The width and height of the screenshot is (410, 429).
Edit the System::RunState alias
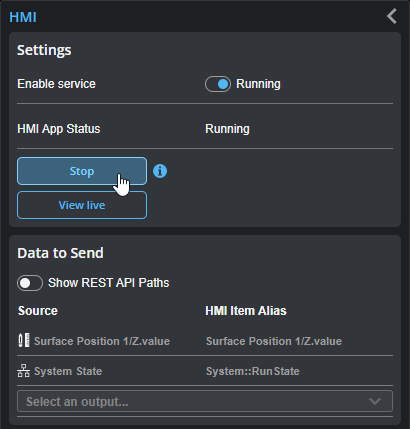tap(253, 371)
